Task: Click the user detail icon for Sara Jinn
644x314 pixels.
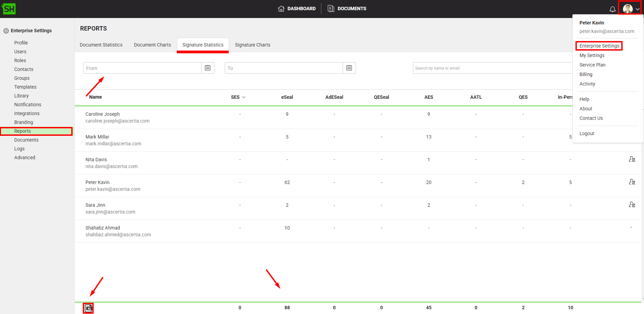Action: tap(632, 205)
